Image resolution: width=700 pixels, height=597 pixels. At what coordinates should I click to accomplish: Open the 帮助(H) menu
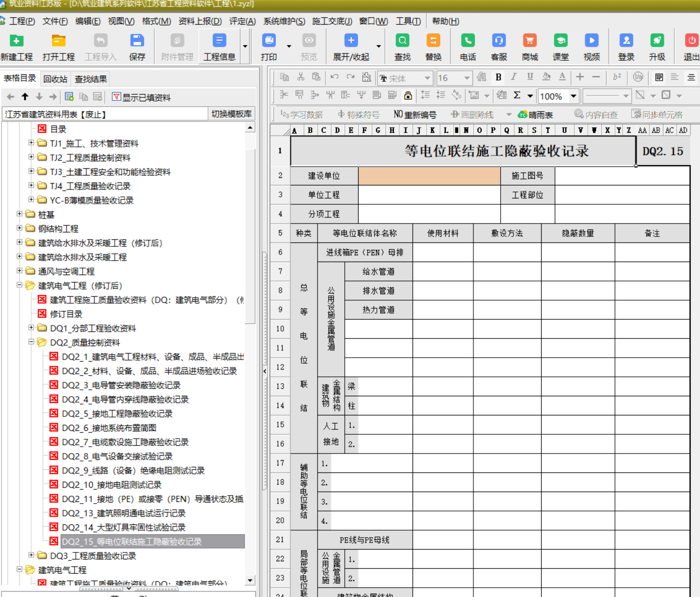(x=445, y=21)
